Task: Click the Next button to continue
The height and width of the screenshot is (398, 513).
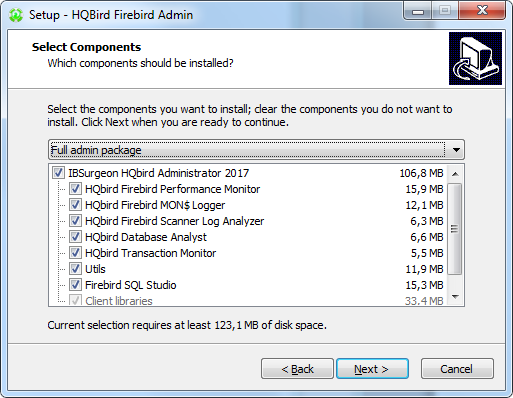Action: [372, 369]
